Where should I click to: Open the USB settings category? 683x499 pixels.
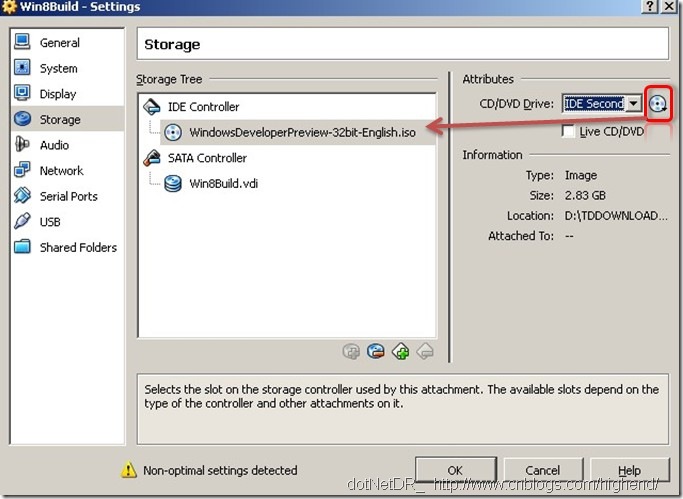(67, 222)
